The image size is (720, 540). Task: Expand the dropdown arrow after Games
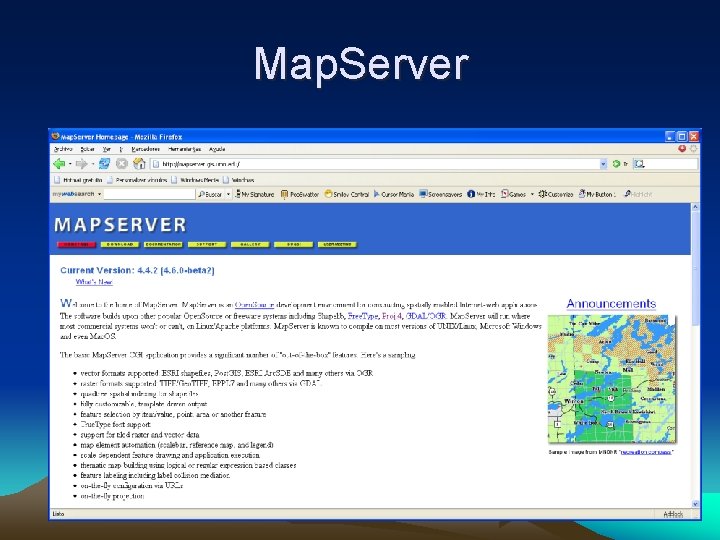[x=532, y=194]
